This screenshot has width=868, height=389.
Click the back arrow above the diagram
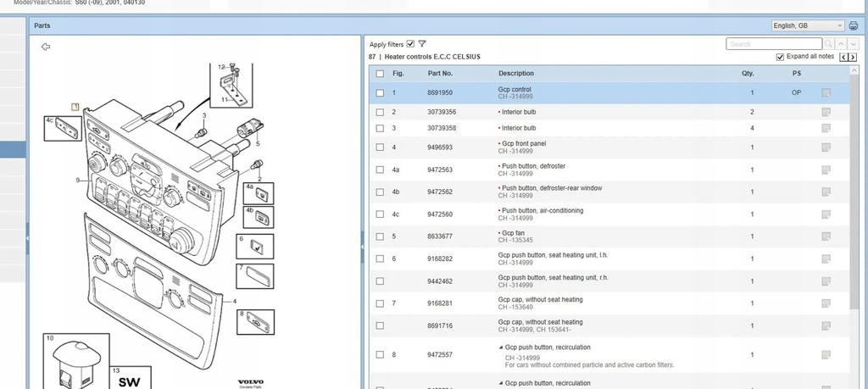coord(46,47)
